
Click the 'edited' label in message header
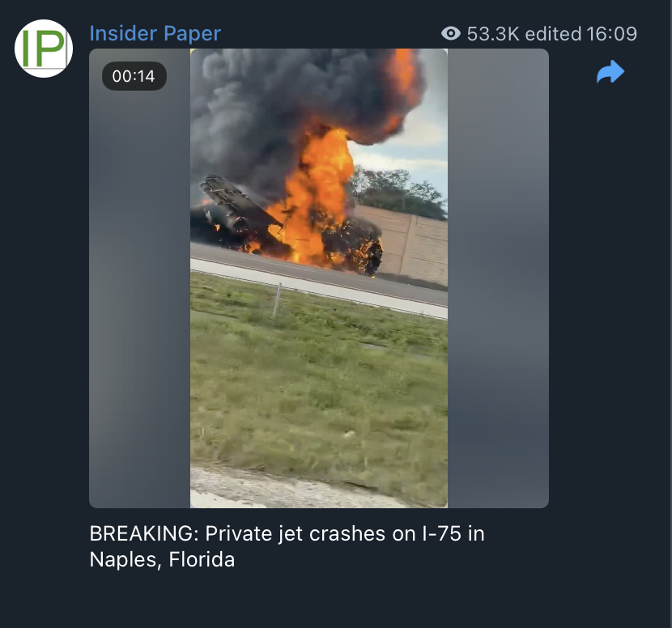click(x=553, y=34)
